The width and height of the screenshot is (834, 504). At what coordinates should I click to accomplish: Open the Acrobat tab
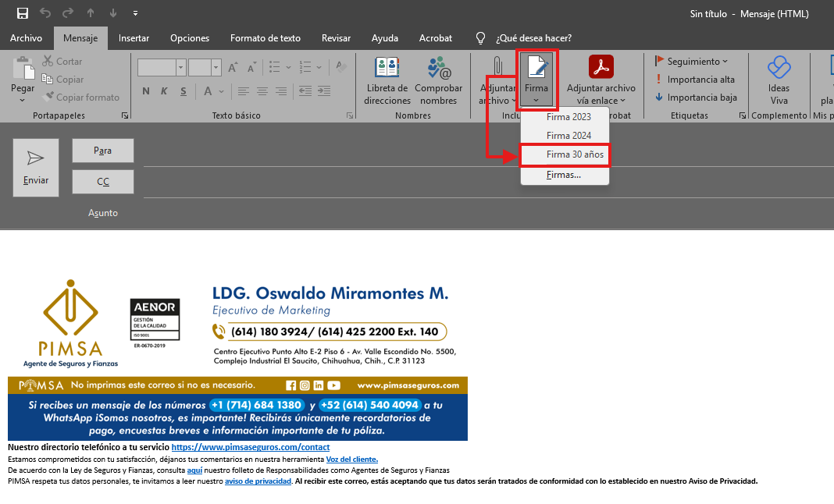coord(435,38)
